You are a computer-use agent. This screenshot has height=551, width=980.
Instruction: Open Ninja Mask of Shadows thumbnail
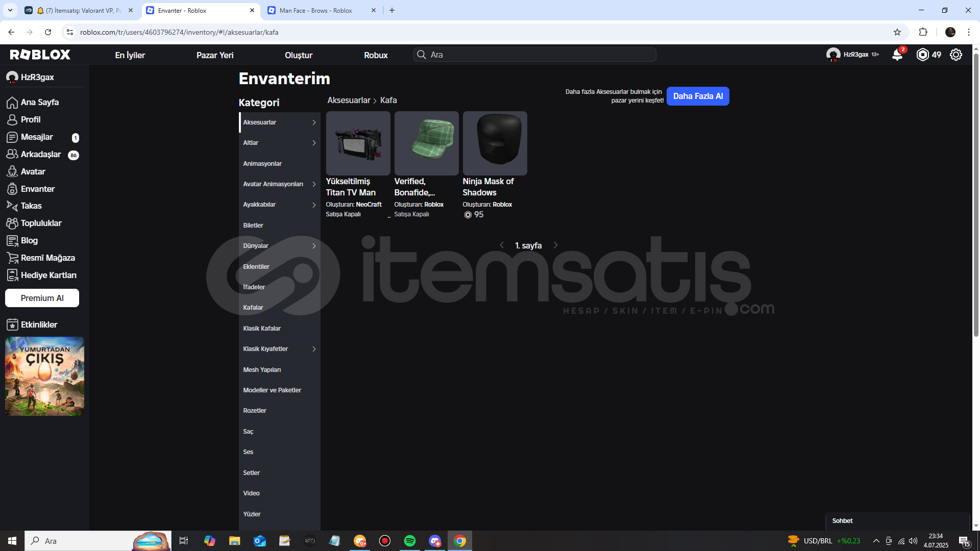pyautogui.click(x=495, y=143)
